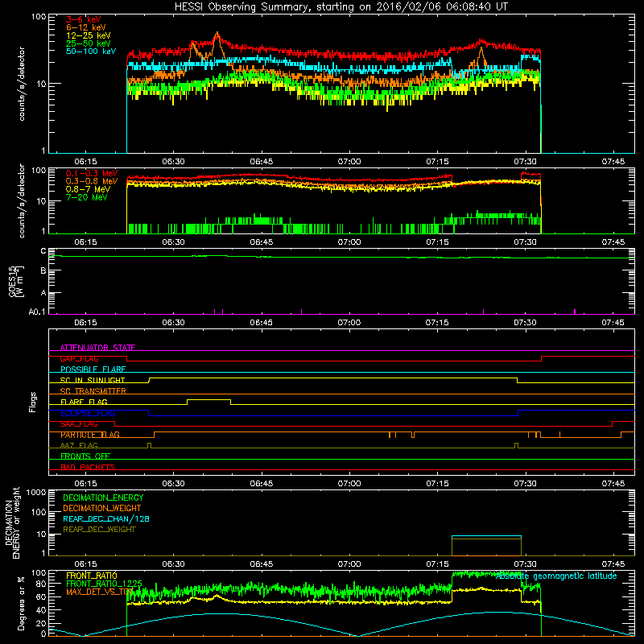The height and width of the screenshot is (644, 644).
Task: Click the FRONT_RATIO legend label
Action: [92, 576]
